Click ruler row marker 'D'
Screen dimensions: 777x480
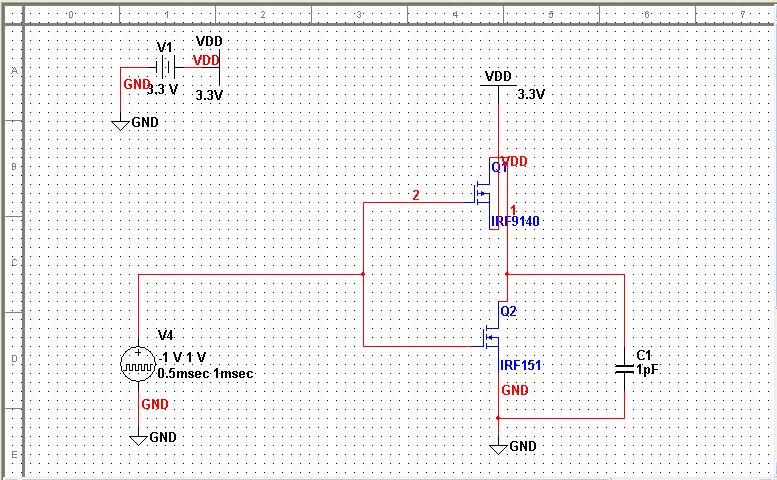pyautogui.click(x=14, y=359)
